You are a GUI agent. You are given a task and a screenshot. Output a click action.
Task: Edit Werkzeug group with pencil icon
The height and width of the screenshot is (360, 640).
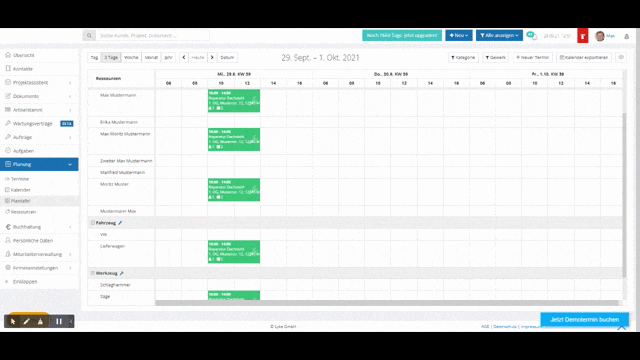tap(122, 273)
